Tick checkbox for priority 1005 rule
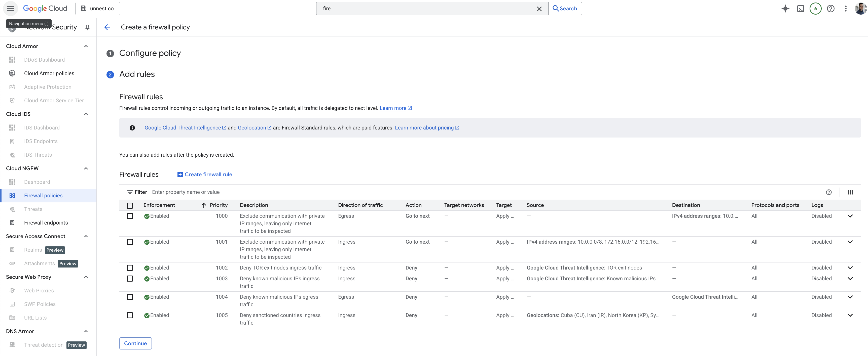868x356 pixels. pyautogui.click(x=130, y=315)
